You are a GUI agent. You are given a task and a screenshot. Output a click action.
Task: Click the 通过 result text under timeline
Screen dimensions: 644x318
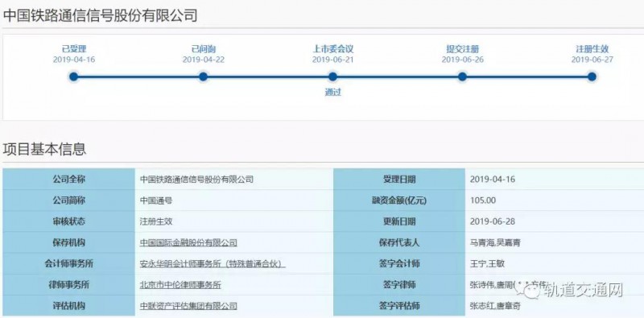(333, 93)
